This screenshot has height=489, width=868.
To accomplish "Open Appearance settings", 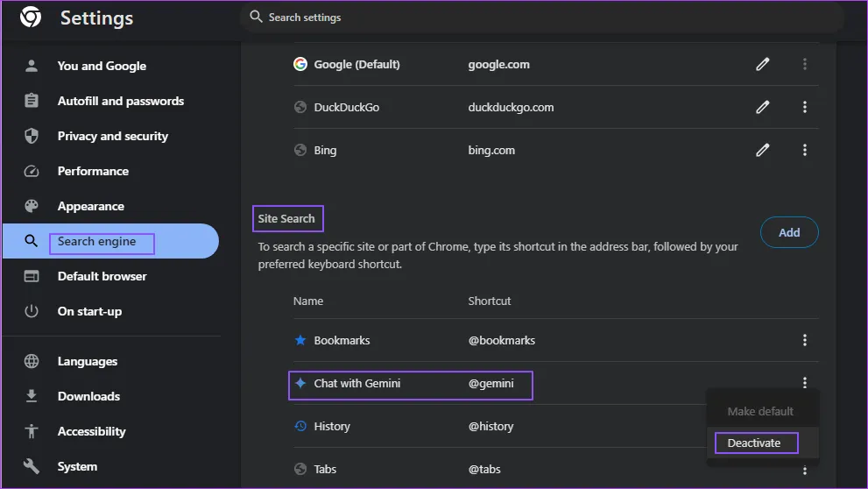I will (91, 206).
